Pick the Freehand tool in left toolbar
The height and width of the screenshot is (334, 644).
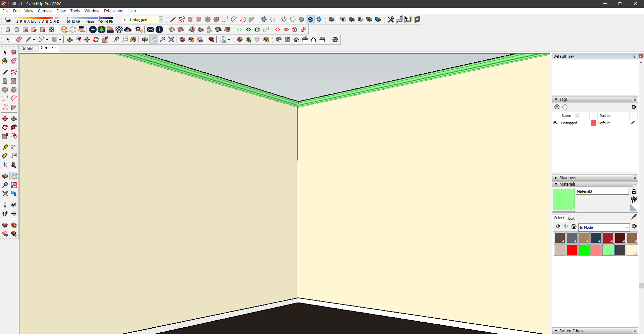tap(14, 72)
